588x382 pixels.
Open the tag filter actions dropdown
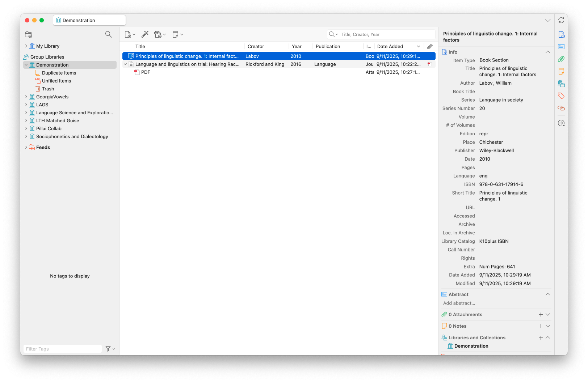tap(110, 349)
